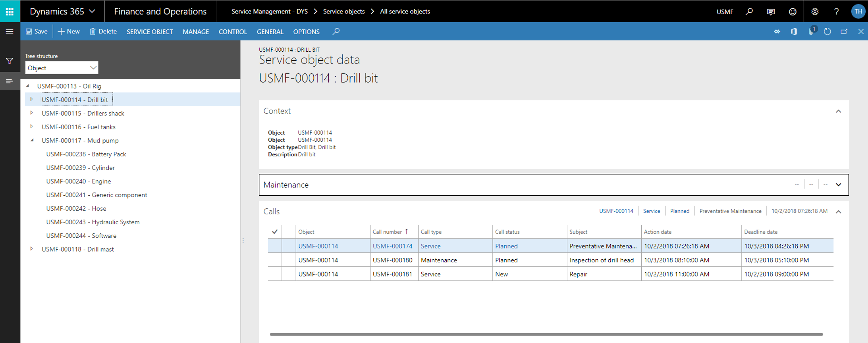The width and height of the screenshot is (868, 343).
Task: Open the SERVICE OBJECT menu tab
Action: [150, 32]
